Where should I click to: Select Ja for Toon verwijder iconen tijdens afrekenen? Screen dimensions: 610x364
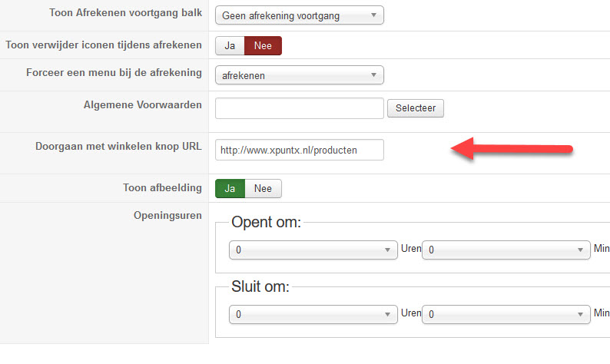pyautogui.click(x=230, y=45)
